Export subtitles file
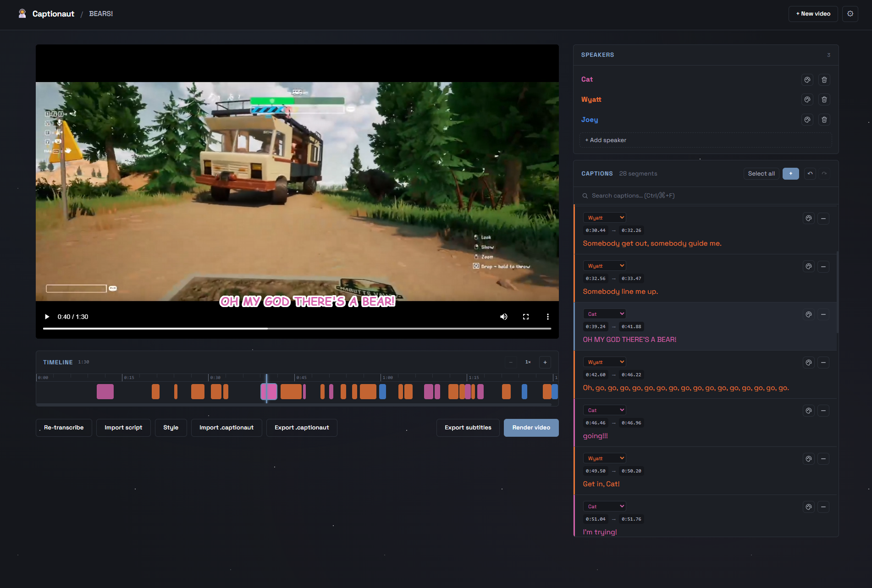 [x=468, y=428]
